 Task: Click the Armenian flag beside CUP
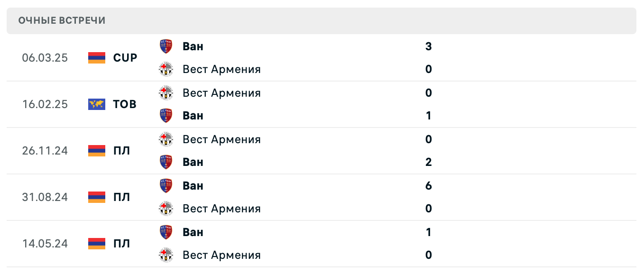[96, 57]
